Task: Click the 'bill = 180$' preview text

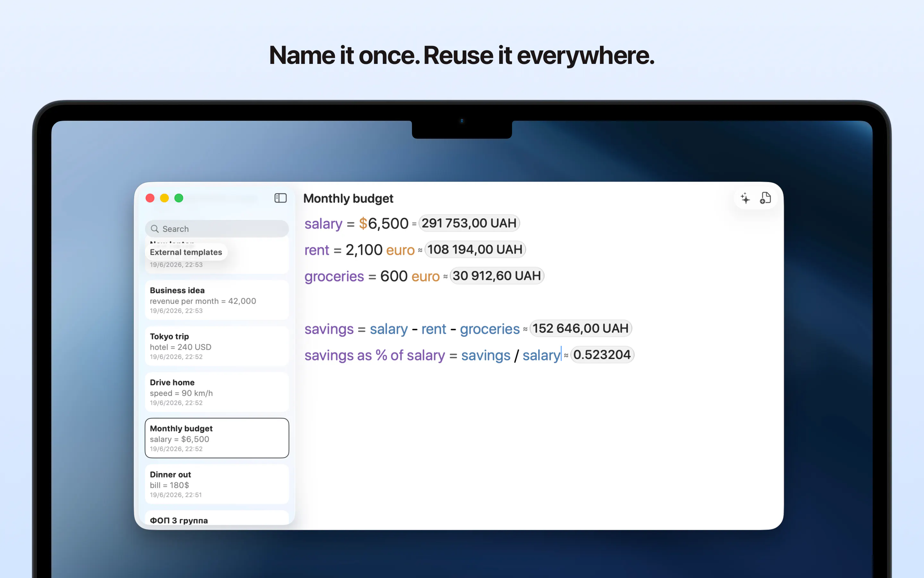Action: coord(169,485)
